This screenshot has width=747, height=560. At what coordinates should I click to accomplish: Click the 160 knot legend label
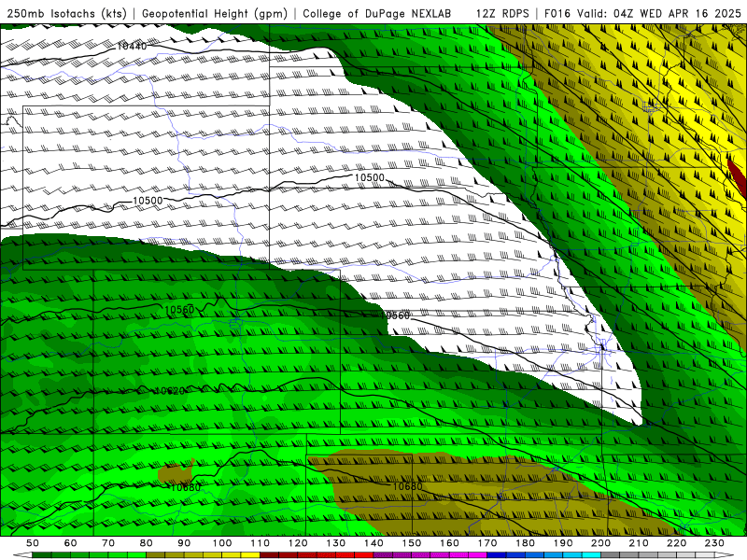coord(449,543)
